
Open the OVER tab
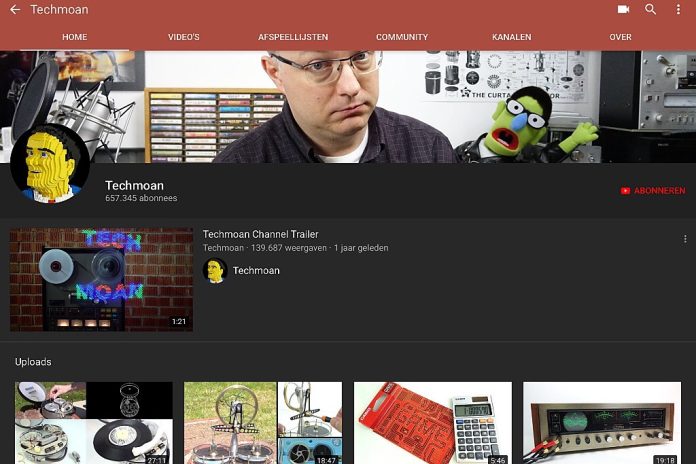620,37
